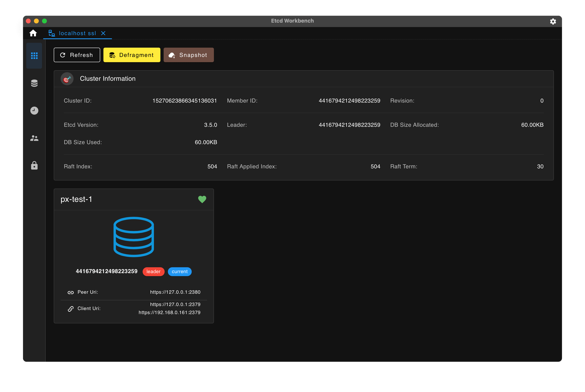The height and width of the screenshot is (392, 585).
Task: Click the Peer Uri https://127.0.0.1:2380 address
Action: coord(175,292)
